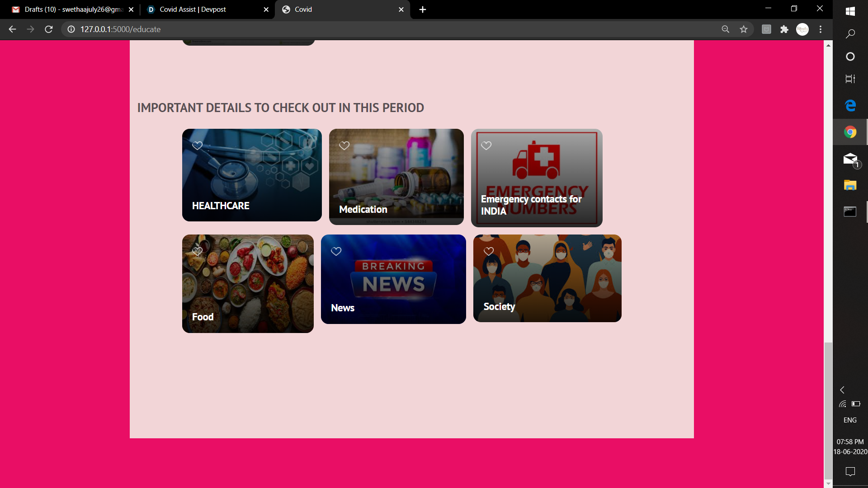Click the heart icon on the Food card
868x488 pixels.
(197, 251)
